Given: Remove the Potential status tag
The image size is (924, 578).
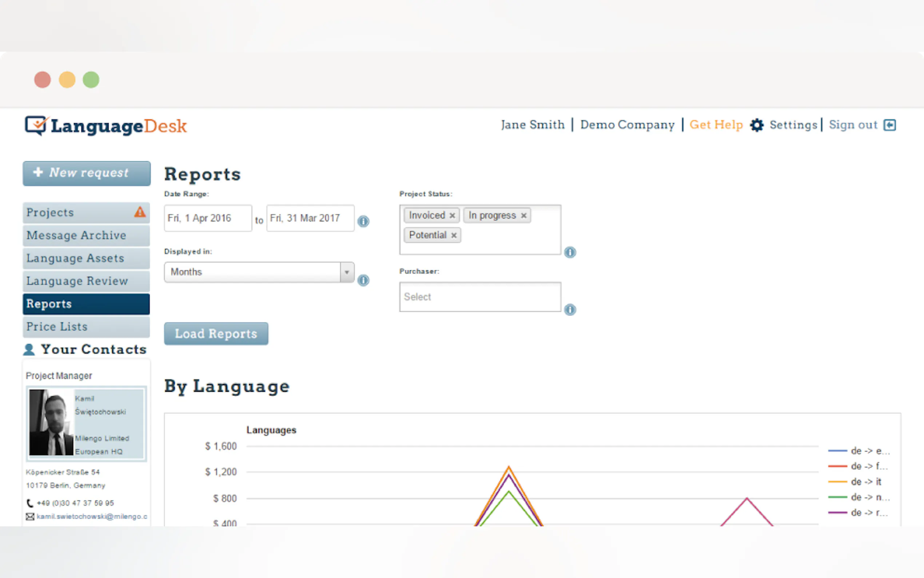Looking at the screenshot, I should (x=454, y=235).
